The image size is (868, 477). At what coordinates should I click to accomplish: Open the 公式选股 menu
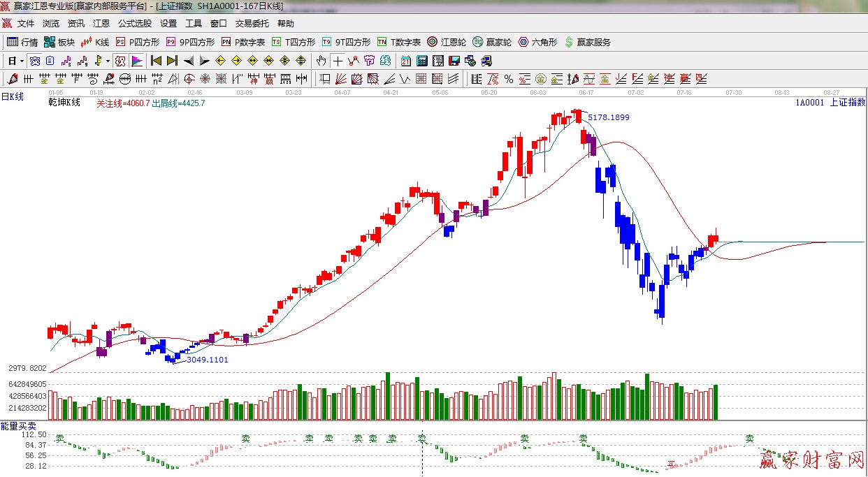pyautogui.click(x=134, y=23)
